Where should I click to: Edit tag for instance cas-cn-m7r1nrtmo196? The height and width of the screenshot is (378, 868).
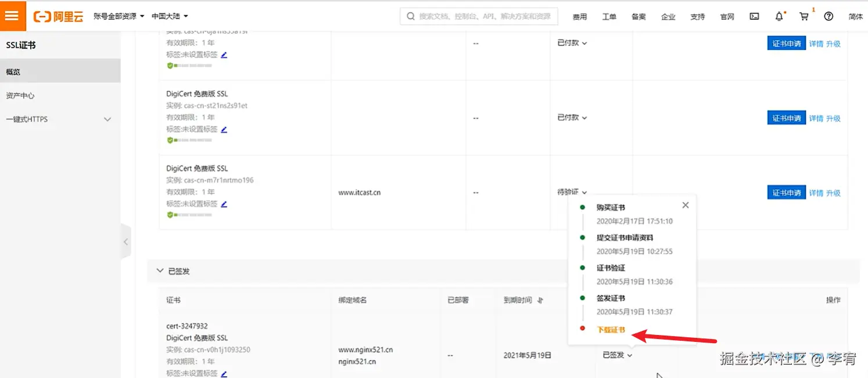click(224, 204)
